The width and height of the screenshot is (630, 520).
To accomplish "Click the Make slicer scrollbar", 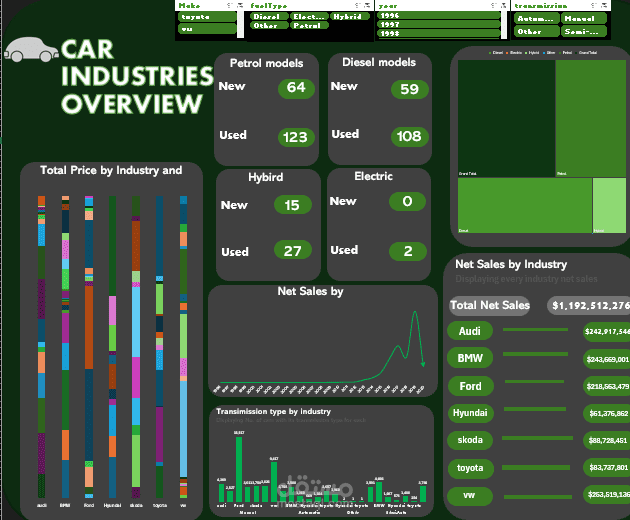I will [x=241, y=24].
